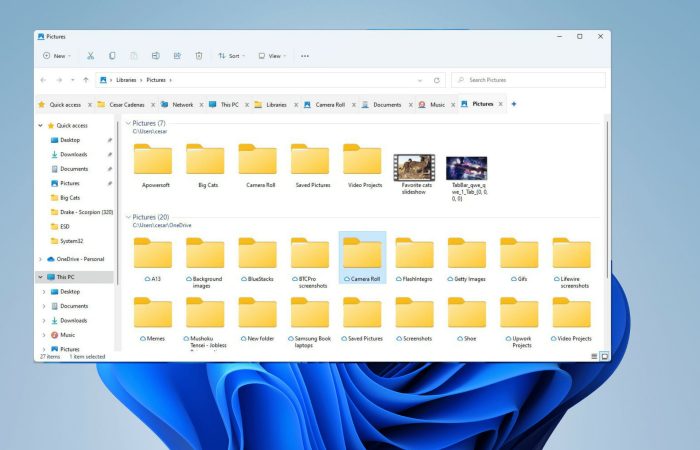Click the Forward navigation arrow

(x=59, y=80)
